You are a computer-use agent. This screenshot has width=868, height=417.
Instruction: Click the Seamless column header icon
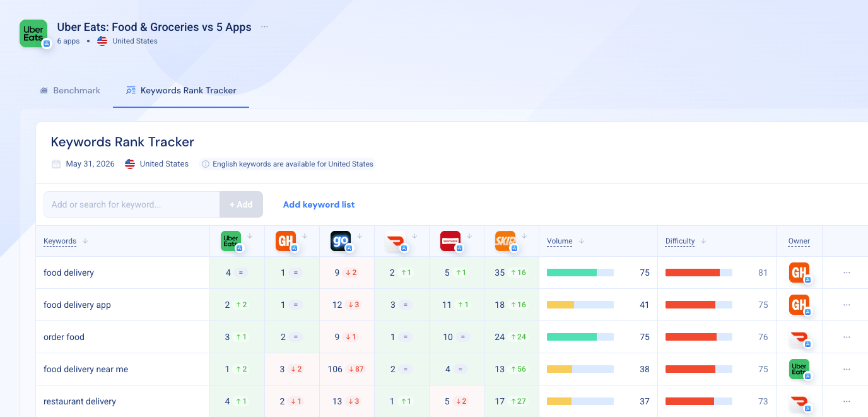(x=450, y=241)
